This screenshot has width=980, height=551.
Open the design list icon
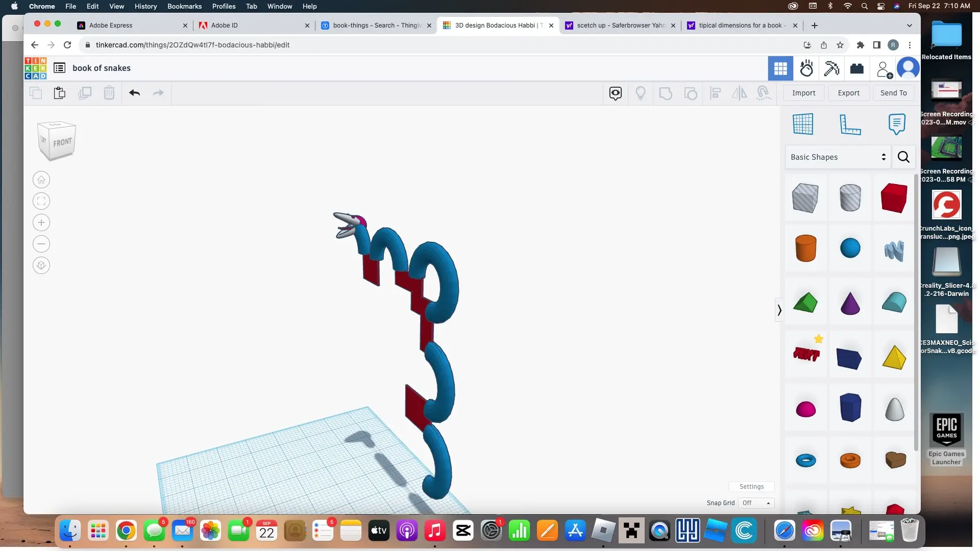tap(59, 68)
